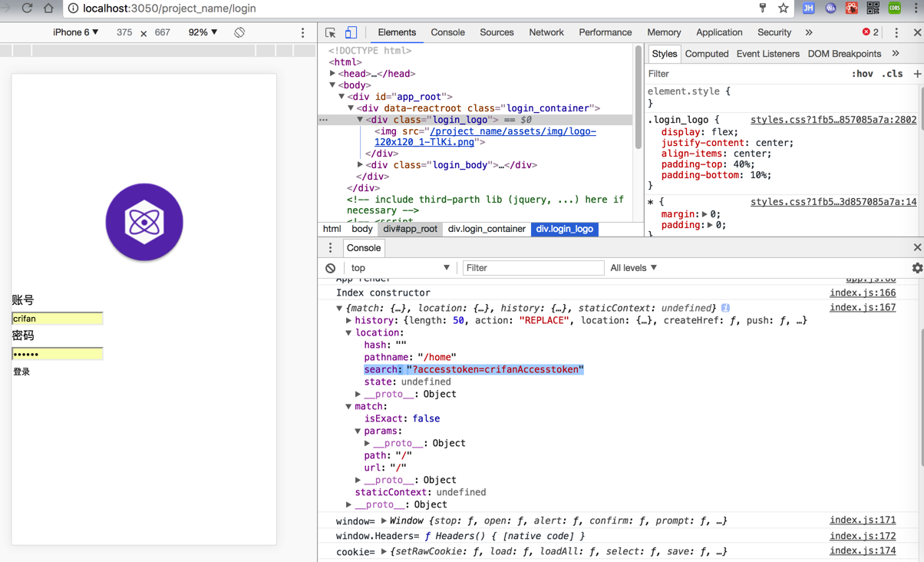
Task: Toggle the .cls class editor
Action: click(x=892, y=74)
